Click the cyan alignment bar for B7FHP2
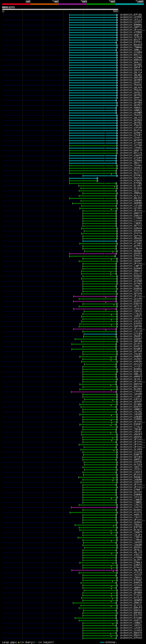Image resolution: width=146 pixels, height=644 pixels. (x=100, y=176)
